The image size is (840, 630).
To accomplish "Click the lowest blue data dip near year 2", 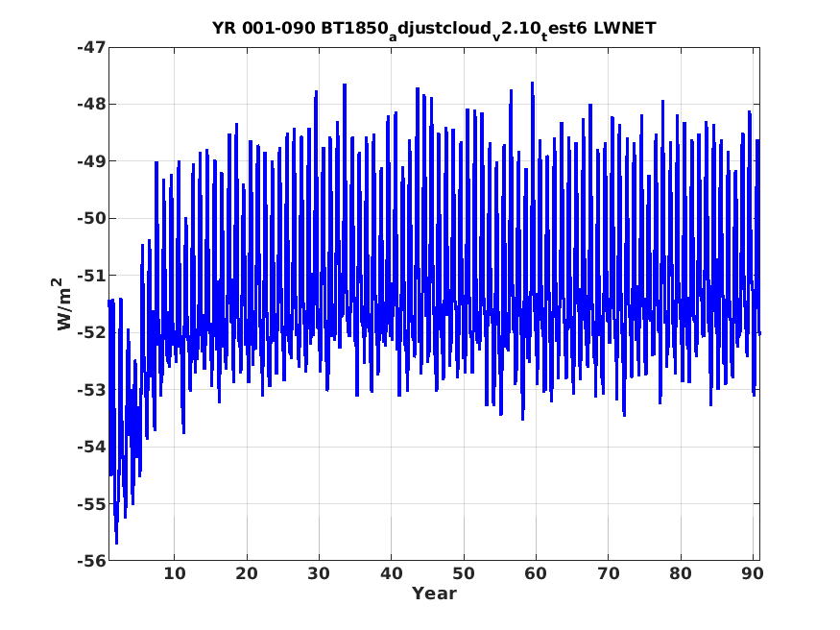I will [x=116, y=543].
